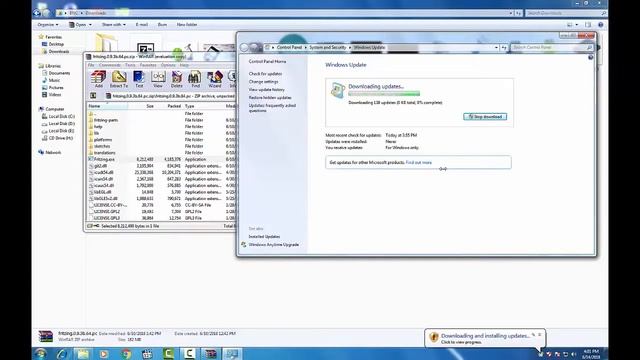
Task: Click the up-one-level icon in WinRAR address bar
Action: pos(93,96)
